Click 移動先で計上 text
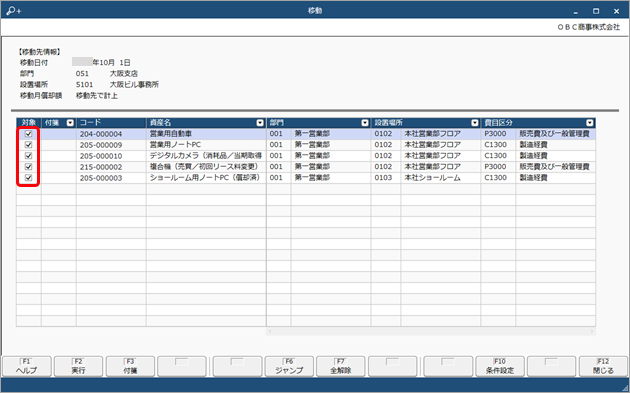This screenshot has width=630, height=393. (97, 96)
